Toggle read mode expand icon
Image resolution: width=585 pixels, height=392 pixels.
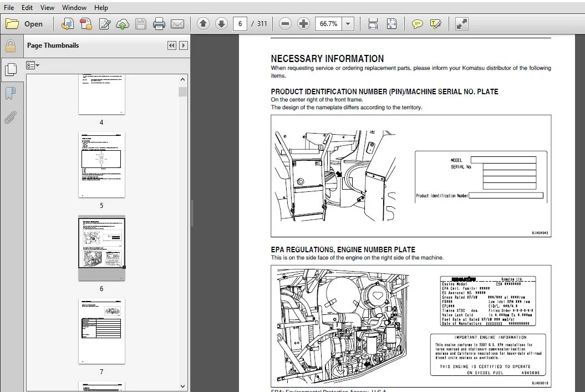click(x=461, y=24)
